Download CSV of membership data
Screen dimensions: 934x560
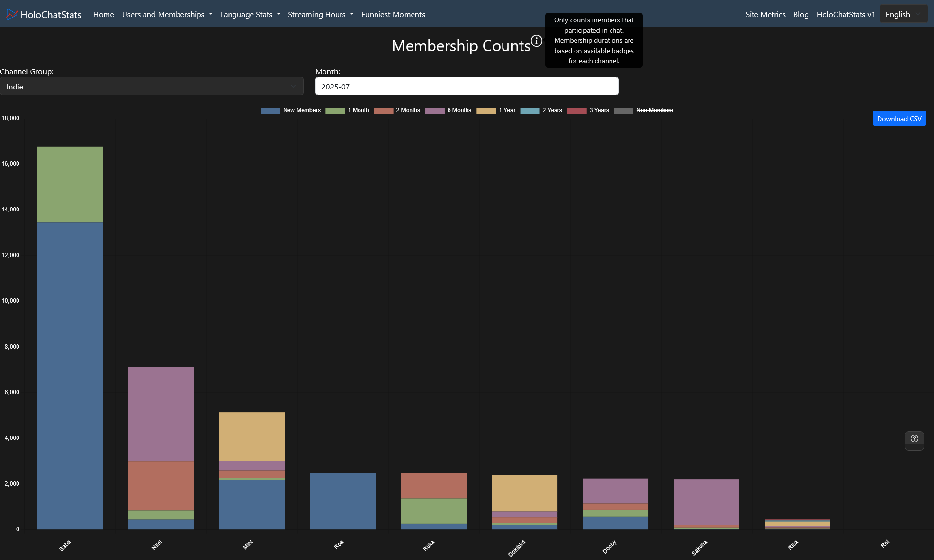click(x=899, y=119)
